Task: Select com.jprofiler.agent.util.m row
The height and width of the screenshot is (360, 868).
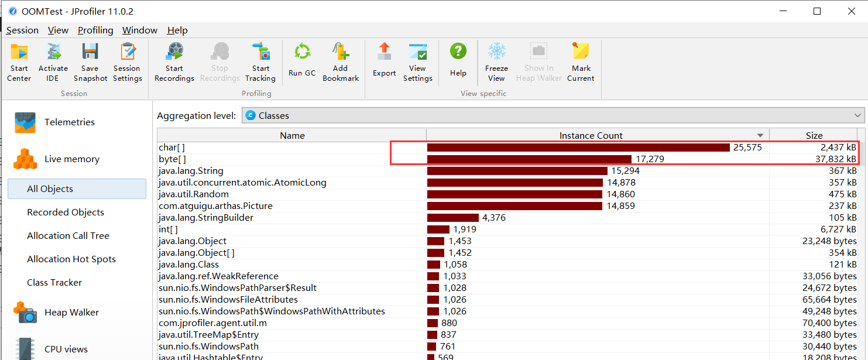Action: point(507,323)
